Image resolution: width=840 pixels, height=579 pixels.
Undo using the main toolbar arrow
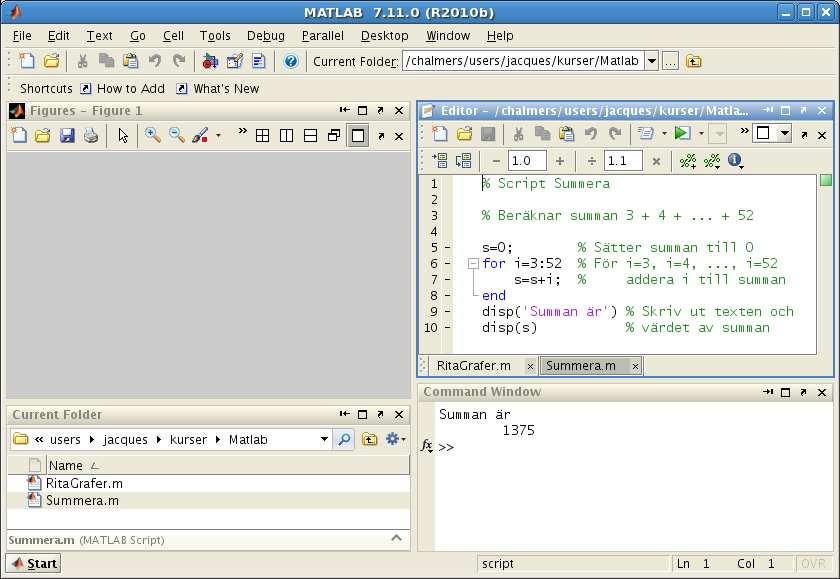(x=155, y=61)
